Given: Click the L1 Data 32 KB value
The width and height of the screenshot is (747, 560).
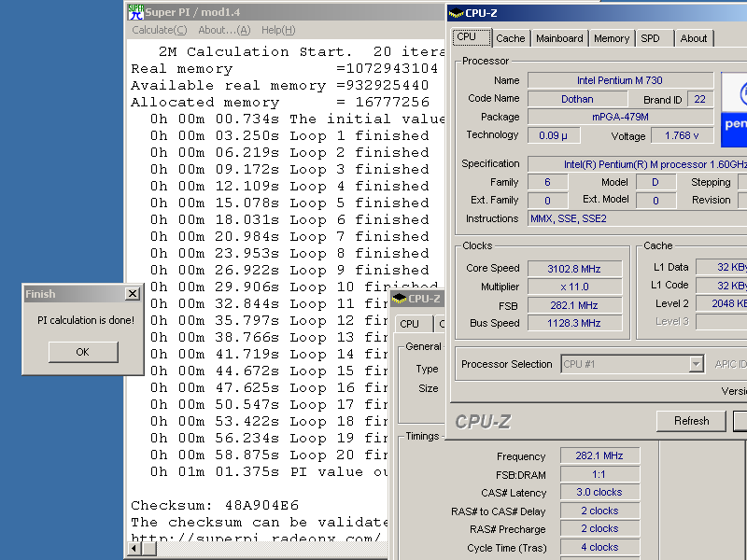Looking at the screenshot, I should [722, 267].
